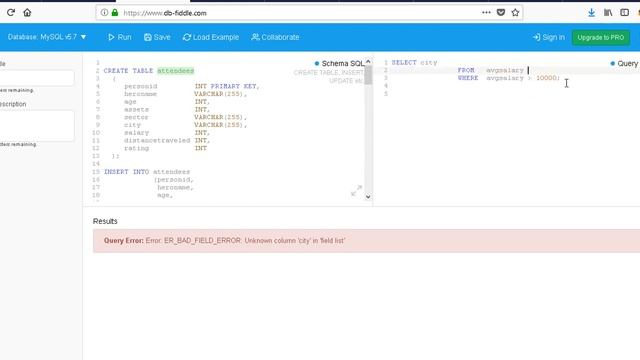Open page actions three-dots menu

[486, 13]
